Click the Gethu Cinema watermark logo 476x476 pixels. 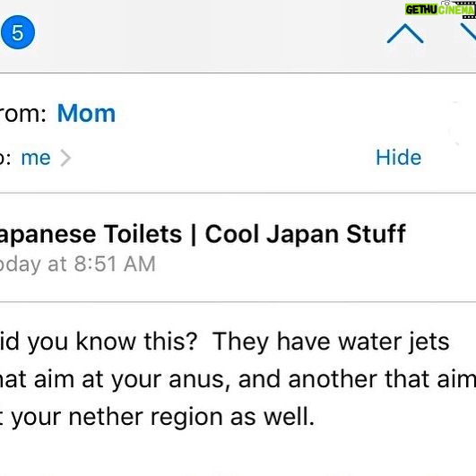[x=440, y=10]
